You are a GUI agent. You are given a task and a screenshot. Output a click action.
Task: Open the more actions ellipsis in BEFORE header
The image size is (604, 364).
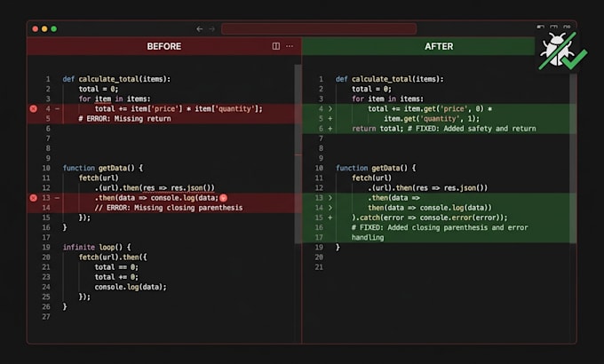290,46
